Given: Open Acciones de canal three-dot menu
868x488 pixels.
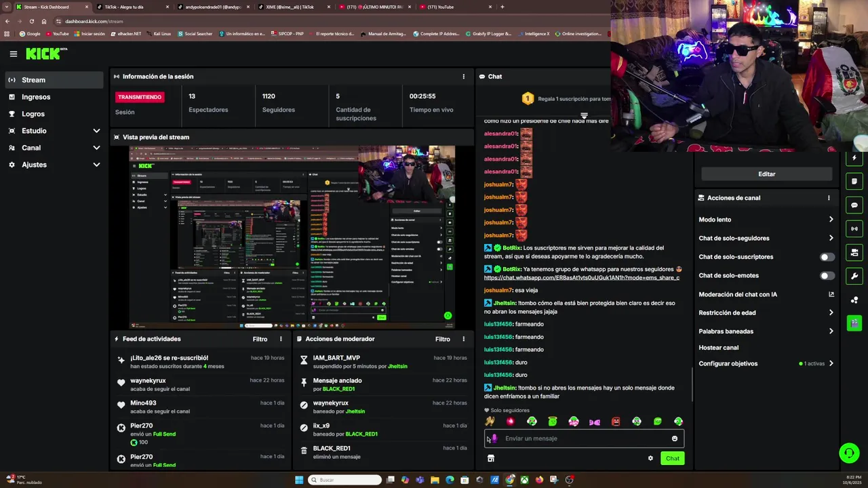Looking at the screenshot, I should [828, 198].
